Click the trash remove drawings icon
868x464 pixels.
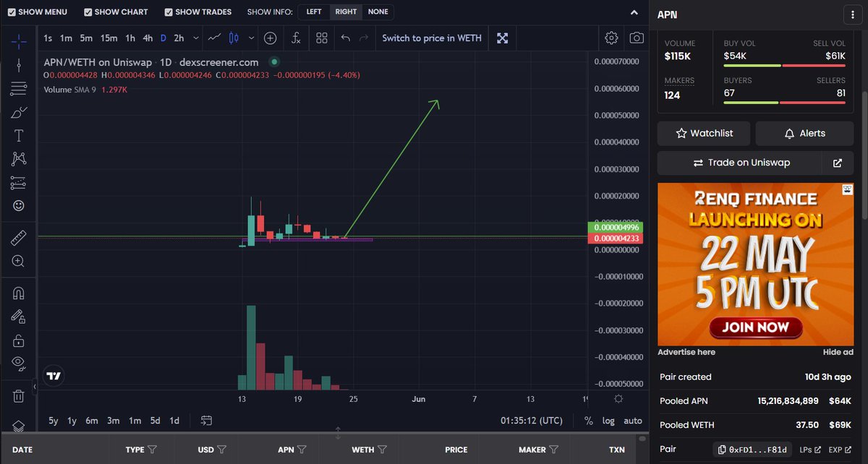(19, 395)
